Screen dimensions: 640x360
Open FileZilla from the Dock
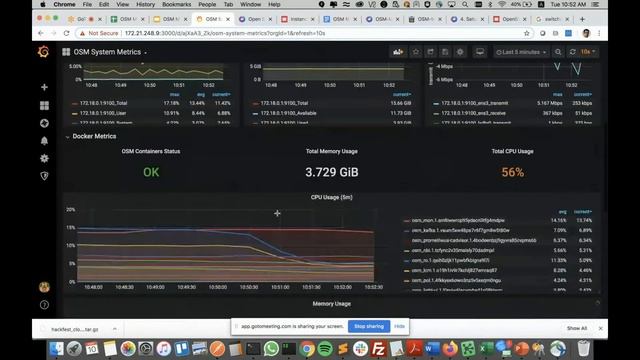click(379, 349)
